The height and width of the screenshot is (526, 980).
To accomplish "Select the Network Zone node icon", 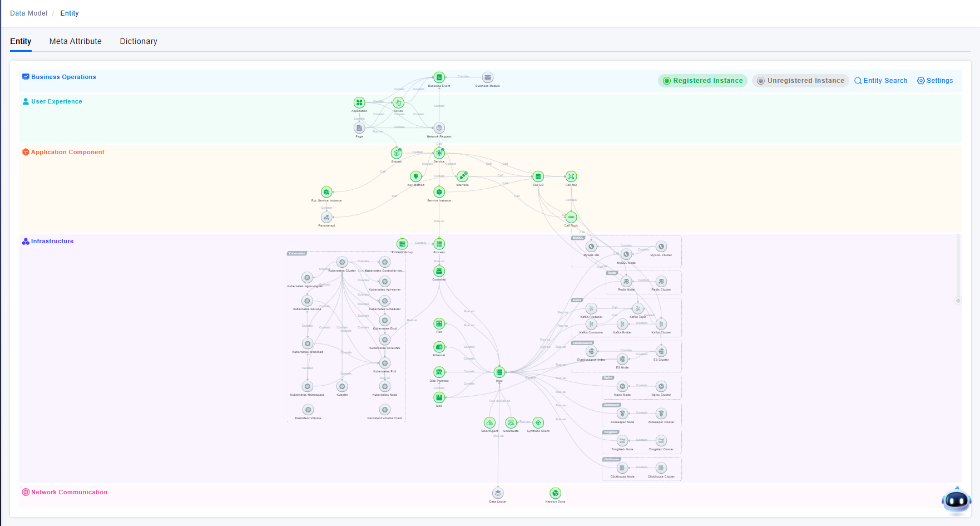I will click(555, 493).
